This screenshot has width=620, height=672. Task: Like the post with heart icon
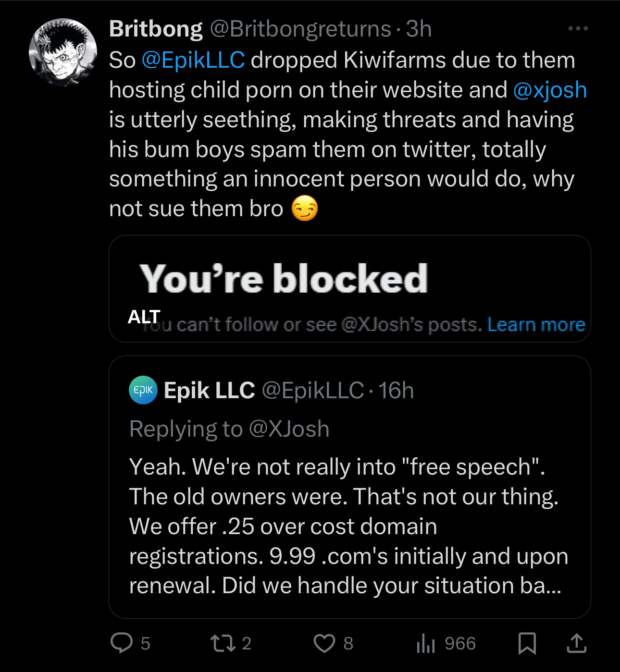[324, 643]
